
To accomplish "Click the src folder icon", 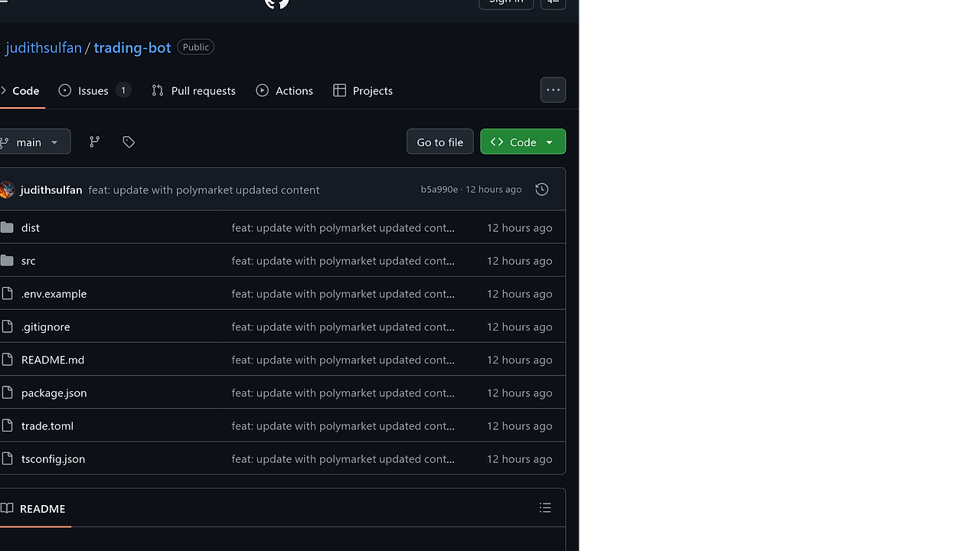I will click(7, 260).
